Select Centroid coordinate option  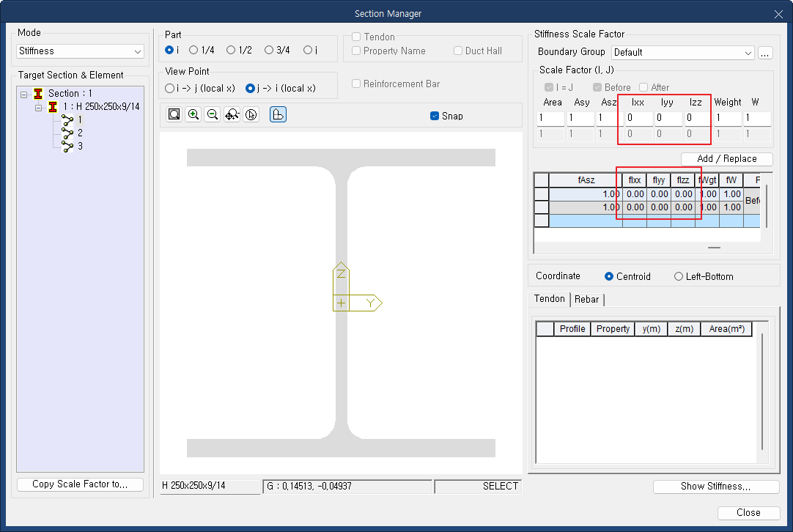pyautogui.click(x=609, y=276)
